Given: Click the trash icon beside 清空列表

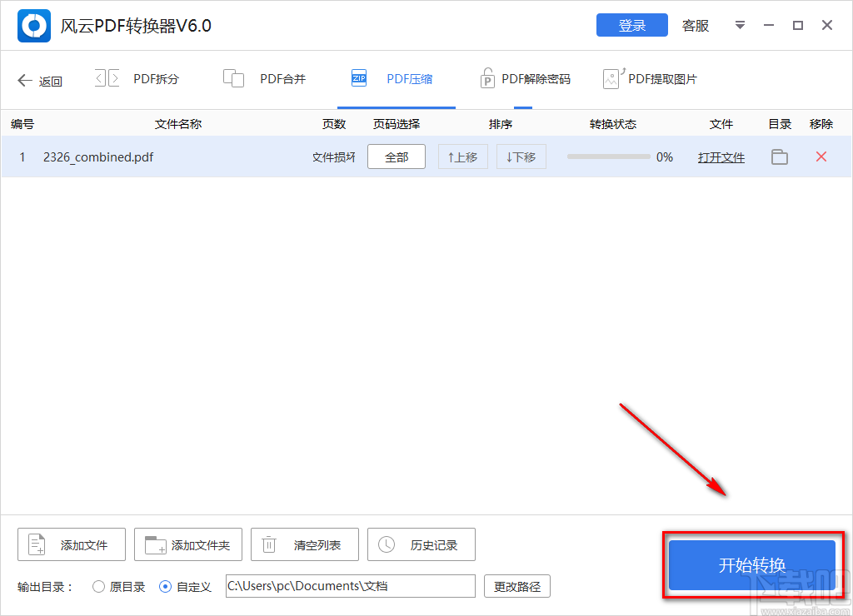Looking at the screenshot, I should click(268, 544).
